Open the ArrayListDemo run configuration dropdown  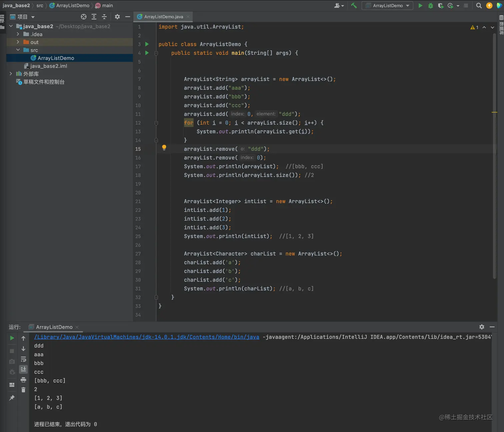coord(387,6)
